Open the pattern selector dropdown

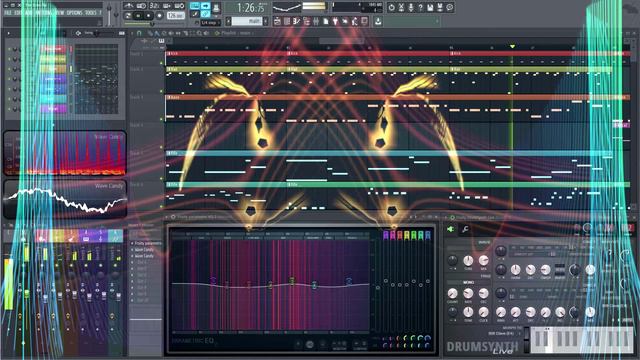click(x=247, y=21)
